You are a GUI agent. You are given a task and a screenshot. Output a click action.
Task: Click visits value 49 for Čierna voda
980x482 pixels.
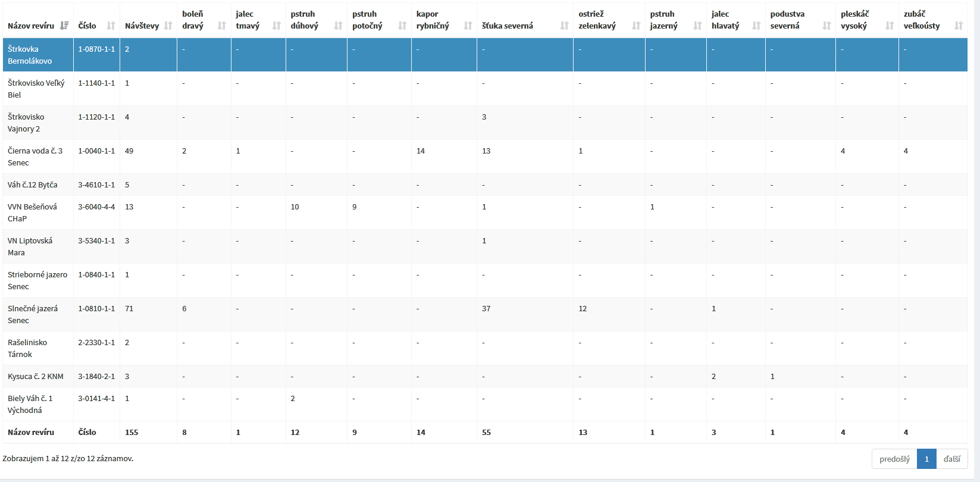(x=129, y=151)
